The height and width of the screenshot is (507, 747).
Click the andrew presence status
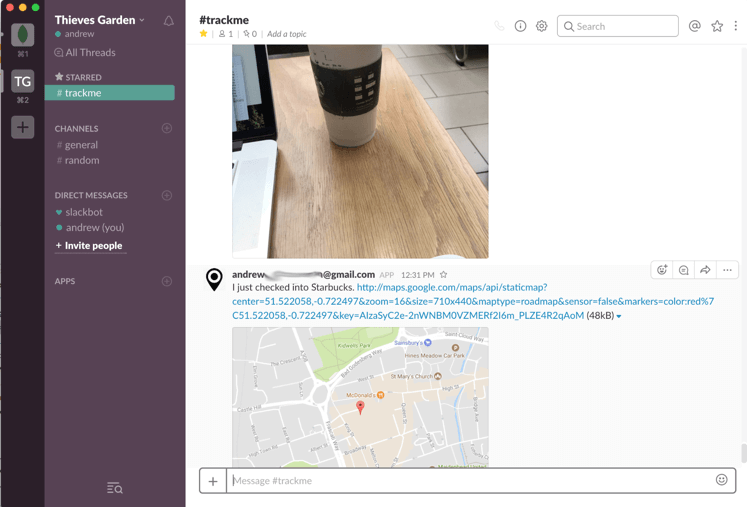tap(75, 34)
